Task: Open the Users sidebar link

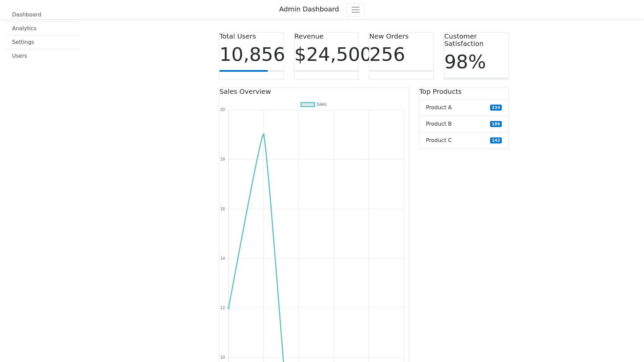Action: [x=19, y=56]
